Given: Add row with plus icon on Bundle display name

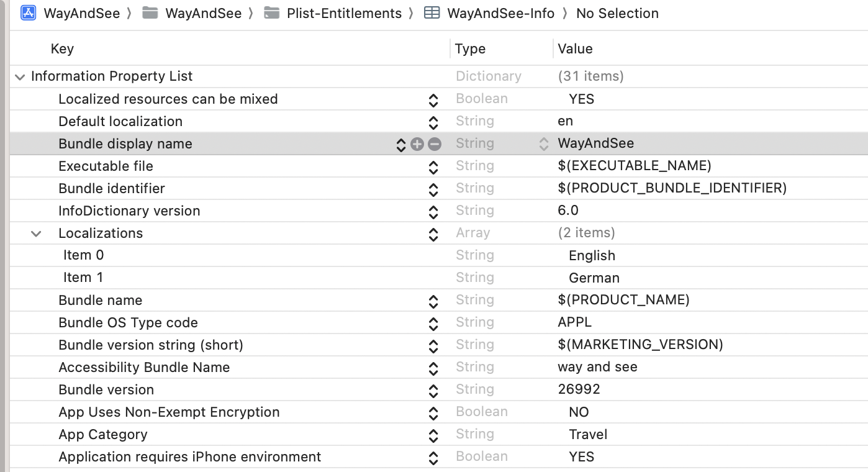Looking at the screenshot, I should tap(417, 144).
